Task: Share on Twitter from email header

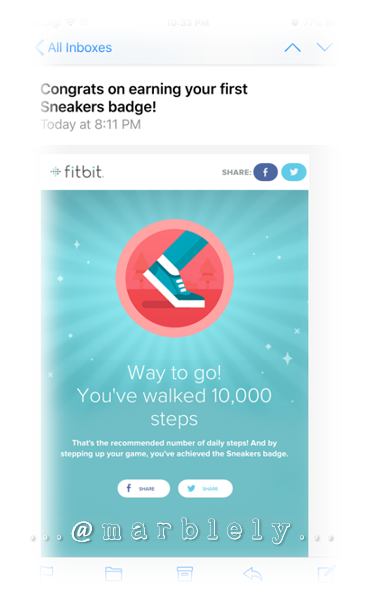Action: point(294,172)
